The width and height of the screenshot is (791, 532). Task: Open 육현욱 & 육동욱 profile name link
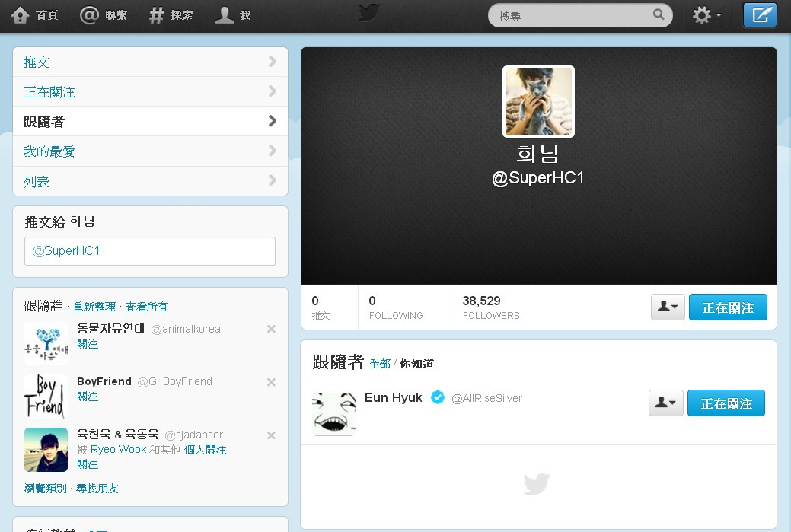point(118,434)
